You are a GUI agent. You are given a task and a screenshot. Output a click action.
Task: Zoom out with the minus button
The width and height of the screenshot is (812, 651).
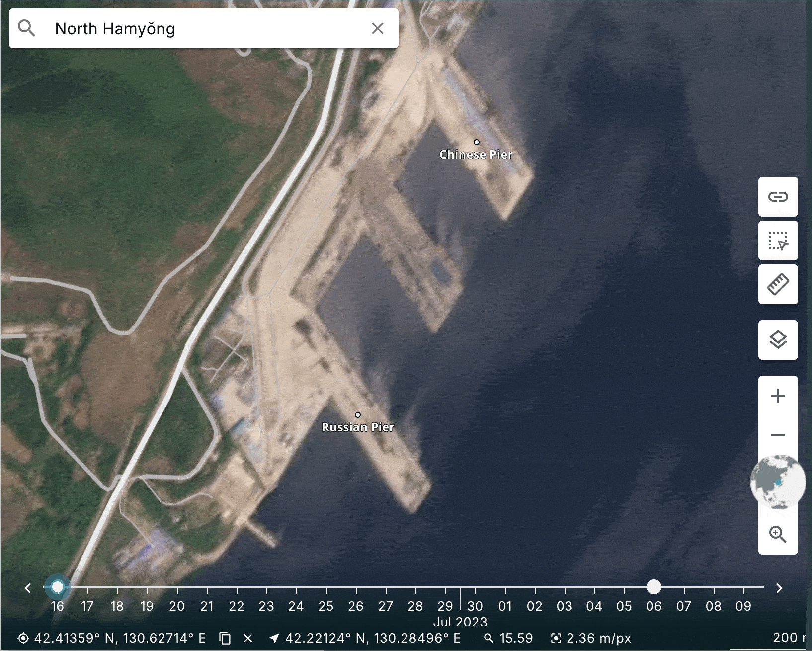[778, 436]
